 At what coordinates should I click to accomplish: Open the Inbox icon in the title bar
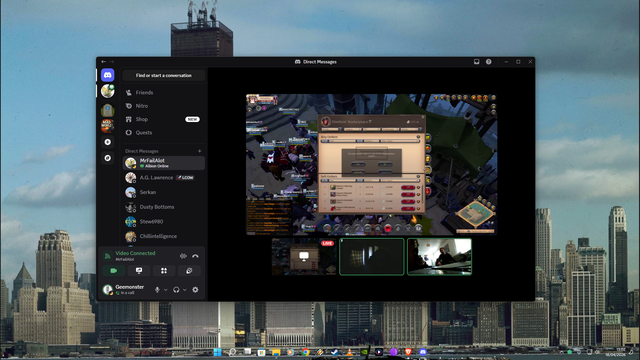click(476, 62)
